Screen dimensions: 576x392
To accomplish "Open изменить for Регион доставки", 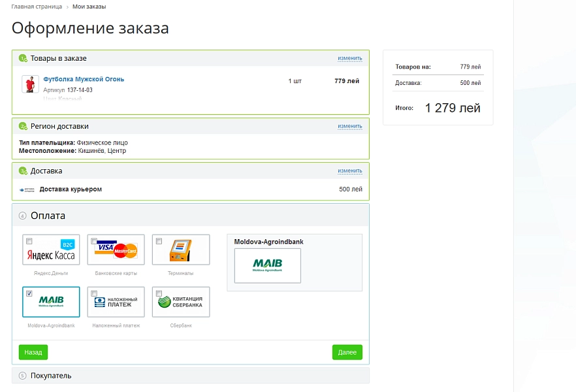I will tap(350, 126).
